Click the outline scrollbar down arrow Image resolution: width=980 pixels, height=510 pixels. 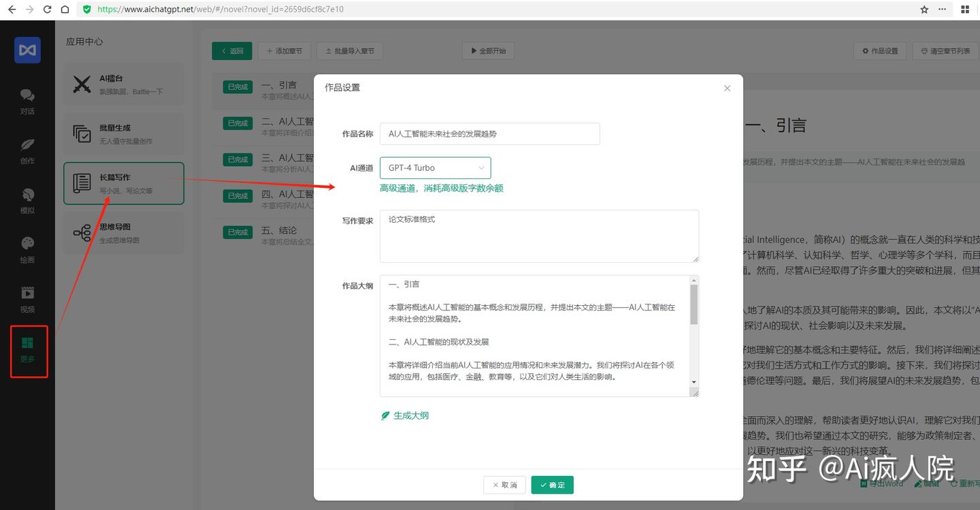click(x=693, y=382)
